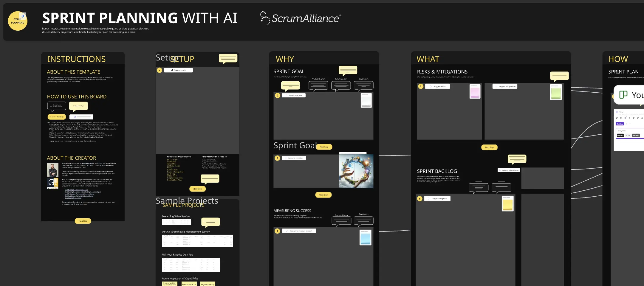Click the Import Jira cards button
The height and width of the screenshot is (286, 644).
coord(178,70)
